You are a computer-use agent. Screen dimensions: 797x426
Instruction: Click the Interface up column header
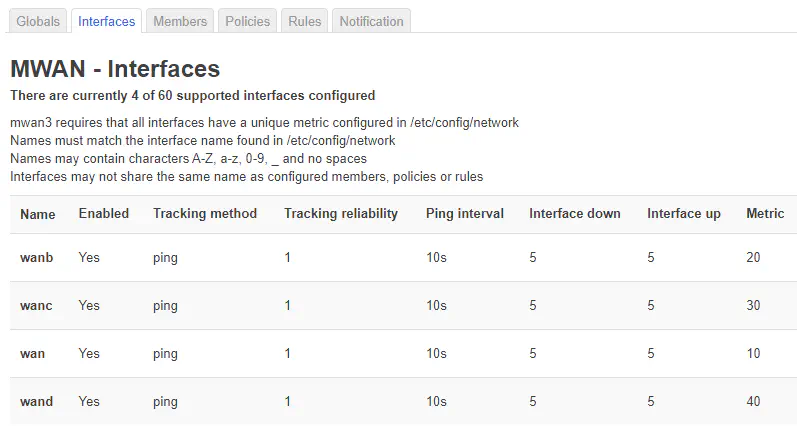tap(684, 213)
